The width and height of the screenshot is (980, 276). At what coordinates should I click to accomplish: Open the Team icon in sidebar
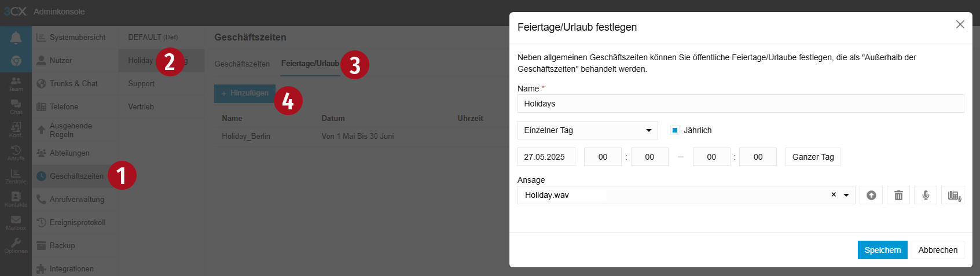pyautogui.click(x=16, y=84)
